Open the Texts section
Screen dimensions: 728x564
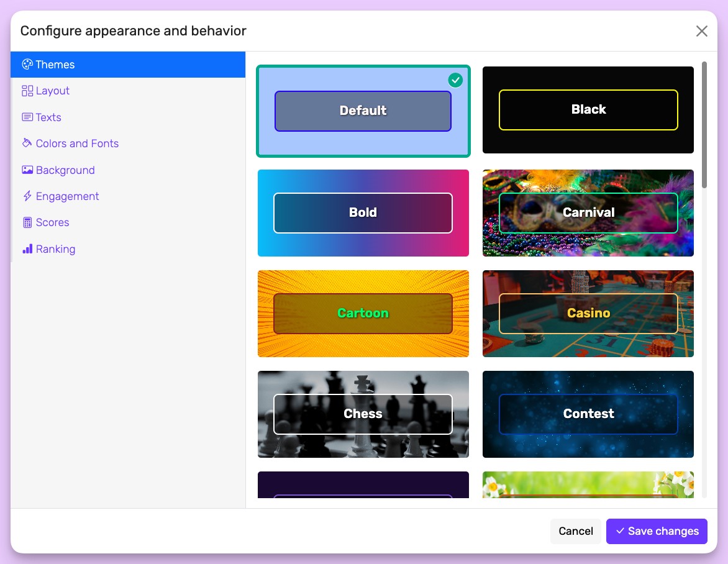(x=128, y=117)
